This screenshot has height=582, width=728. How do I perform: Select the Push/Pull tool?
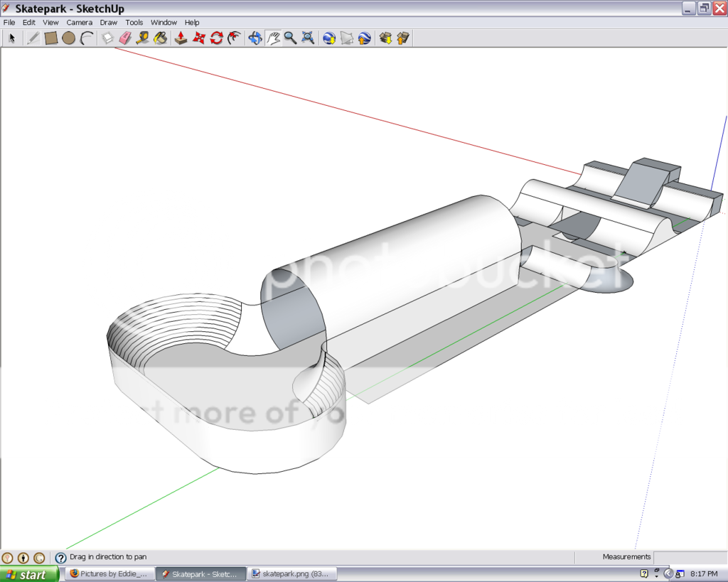click(x=181, y=38)
